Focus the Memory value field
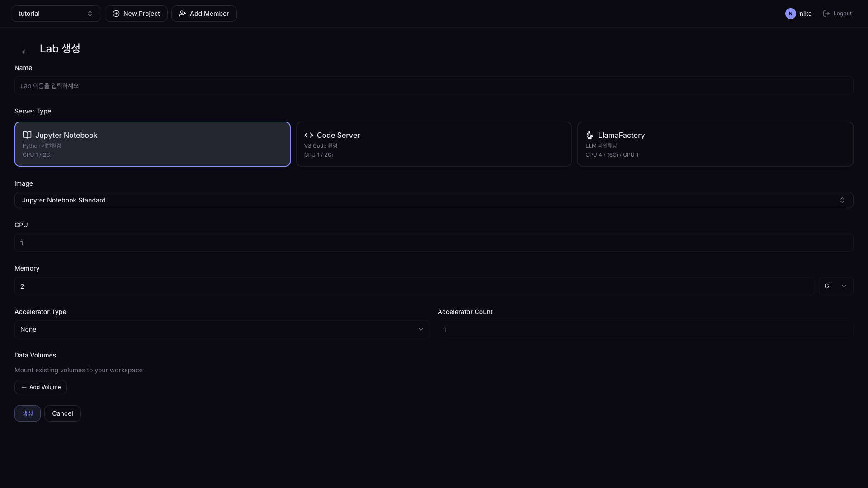Screen dimensions: 868x488 415,286
